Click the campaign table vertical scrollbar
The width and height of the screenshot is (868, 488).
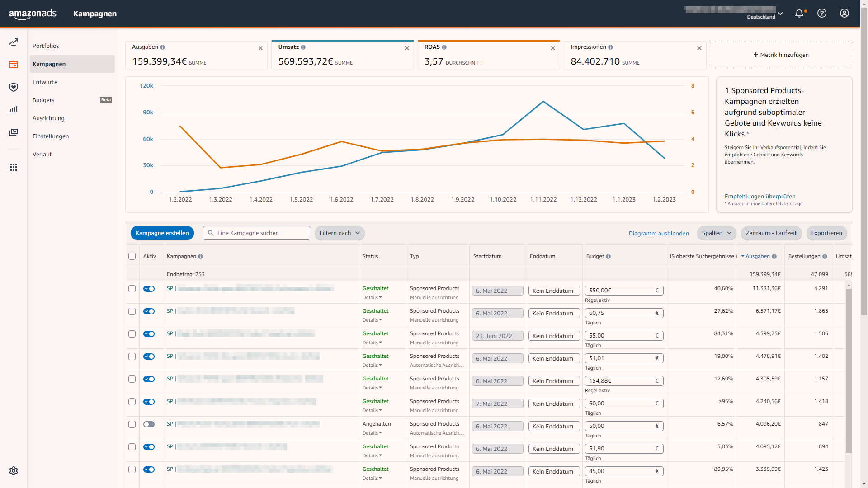point(849,371)
